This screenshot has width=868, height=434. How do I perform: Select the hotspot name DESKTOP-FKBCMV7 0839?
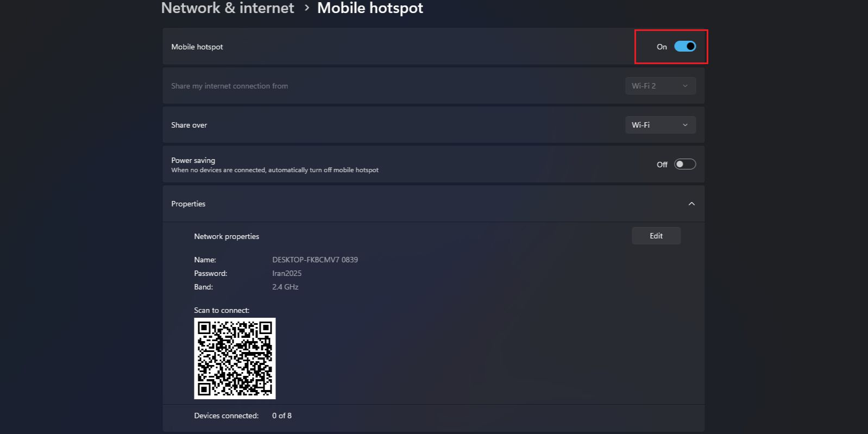tap(315, 260)
